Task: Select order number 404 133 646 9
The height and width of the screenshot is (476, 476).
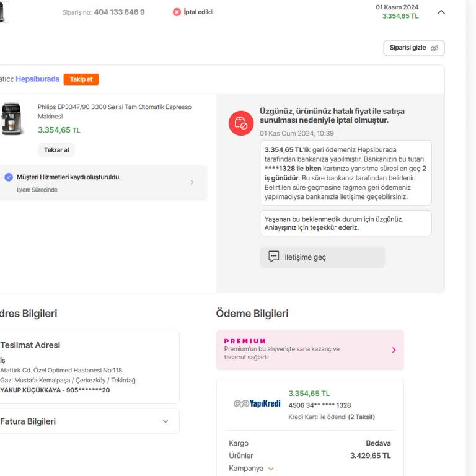Action: [119, 12]
